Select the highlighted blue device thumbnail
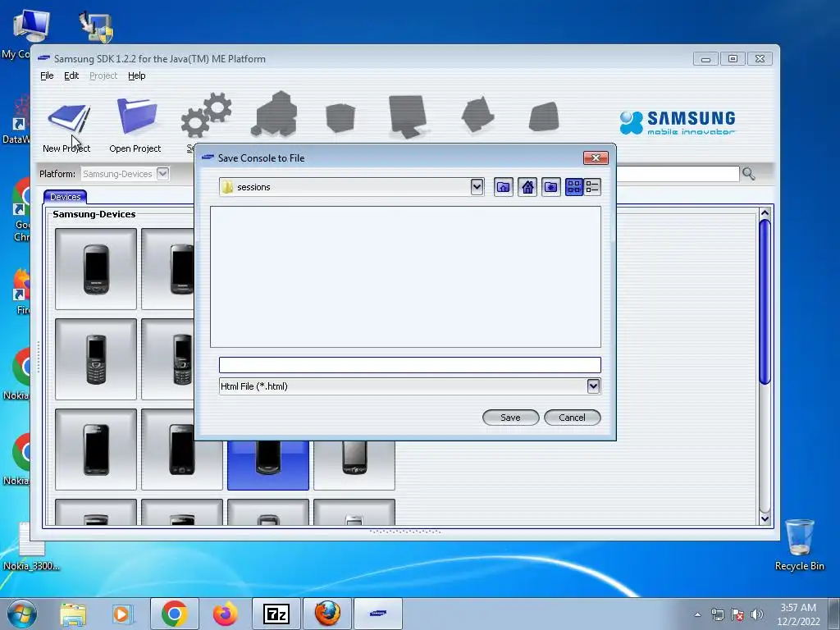 268,465
